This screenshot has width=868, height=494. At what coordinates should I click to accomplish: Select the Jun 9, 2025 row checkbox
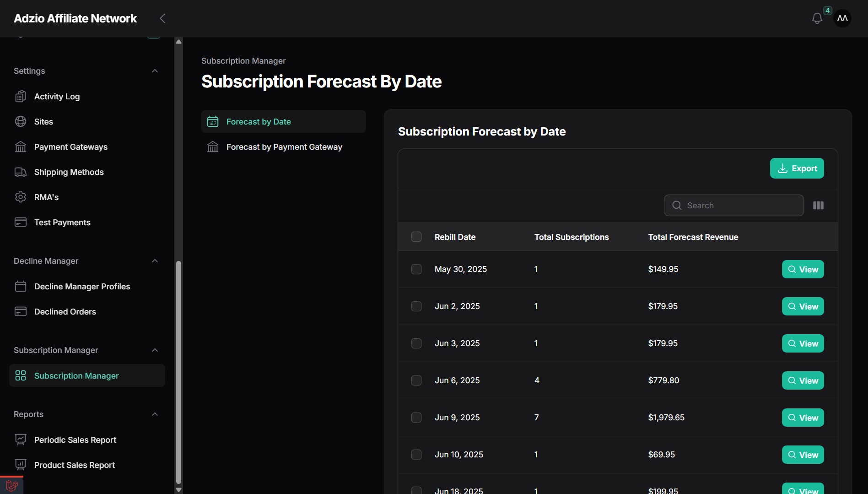tap(416, 418)
